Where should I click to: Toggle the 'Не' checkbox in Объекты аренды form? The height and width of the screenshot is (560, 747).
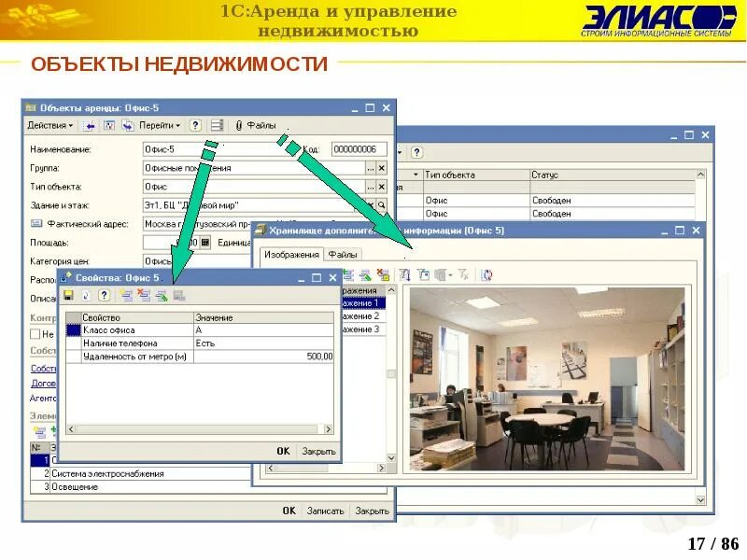point(35,334)
